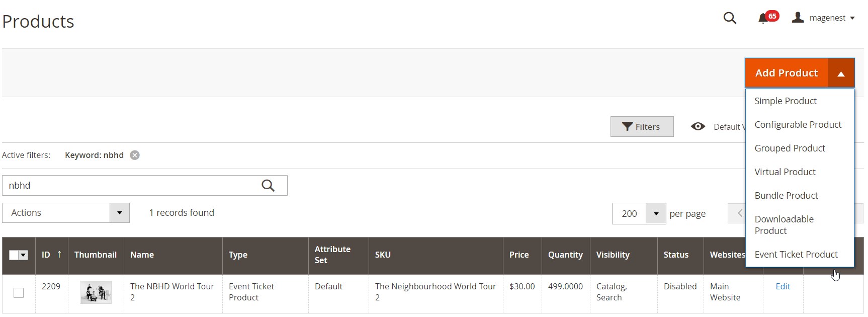
Task: Click the Filters button
Action: click(642, 127)
